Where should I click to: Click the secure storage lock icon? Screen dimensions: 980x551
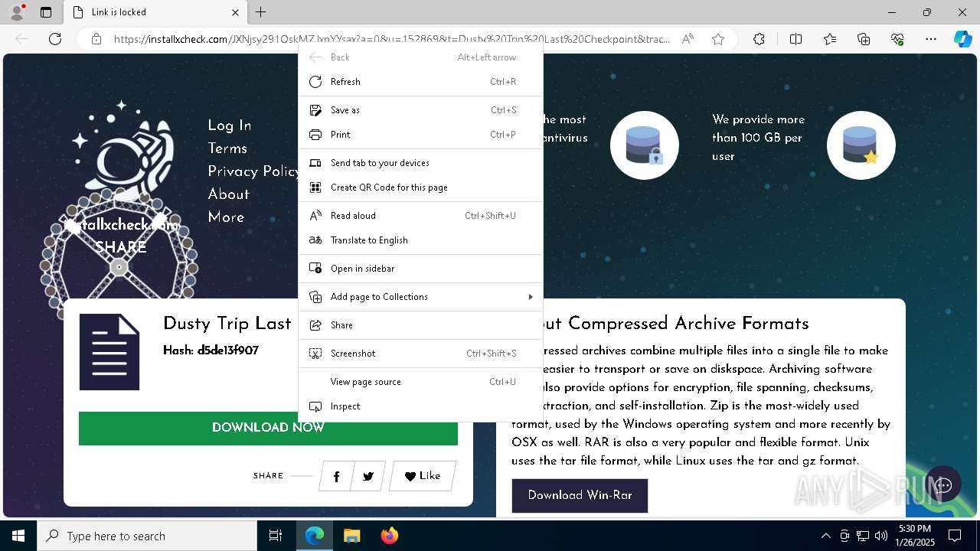(644, 145)
